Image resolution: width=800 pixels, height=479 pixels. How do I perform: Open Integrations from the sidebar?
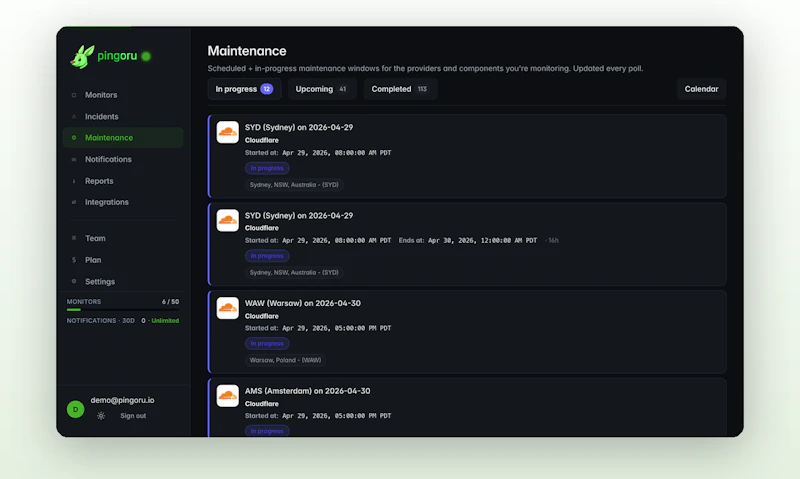122,202
